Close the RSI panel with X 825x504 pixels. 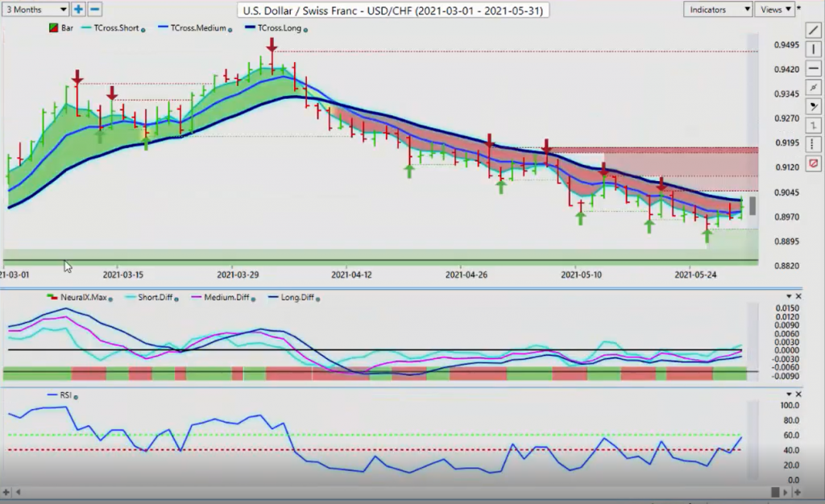[798, 395]
